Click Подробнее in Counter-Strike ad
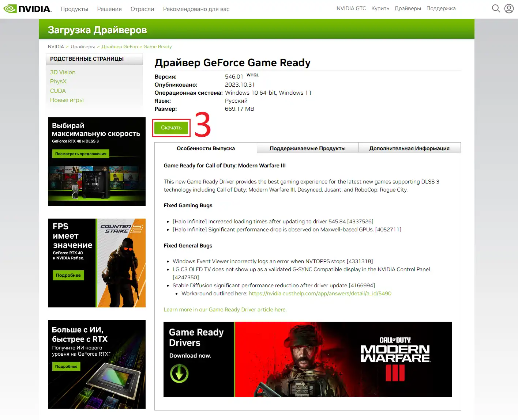Screen dimensions: 518x420 point(68,275)
